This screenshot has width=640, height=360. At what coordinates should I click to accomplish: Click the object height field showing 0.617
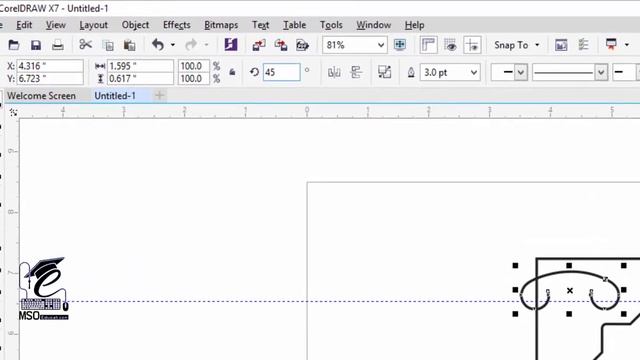tap(140, 78)
